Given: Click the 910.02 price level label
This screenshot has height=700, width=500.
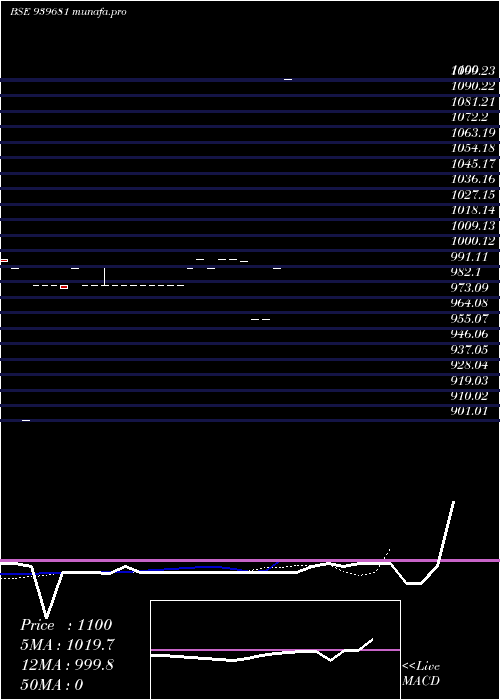Looking at the screenshot, I should coord(469,396).
